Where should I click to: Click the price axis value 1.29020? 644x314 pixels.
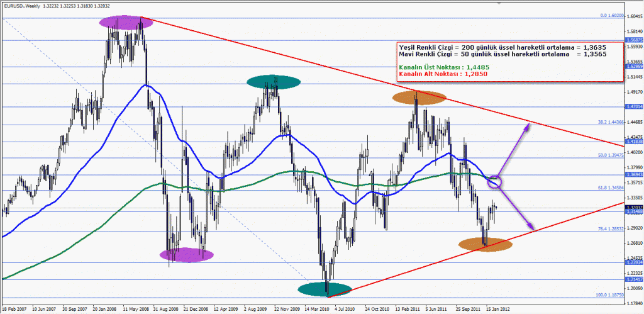click(635, 228)
